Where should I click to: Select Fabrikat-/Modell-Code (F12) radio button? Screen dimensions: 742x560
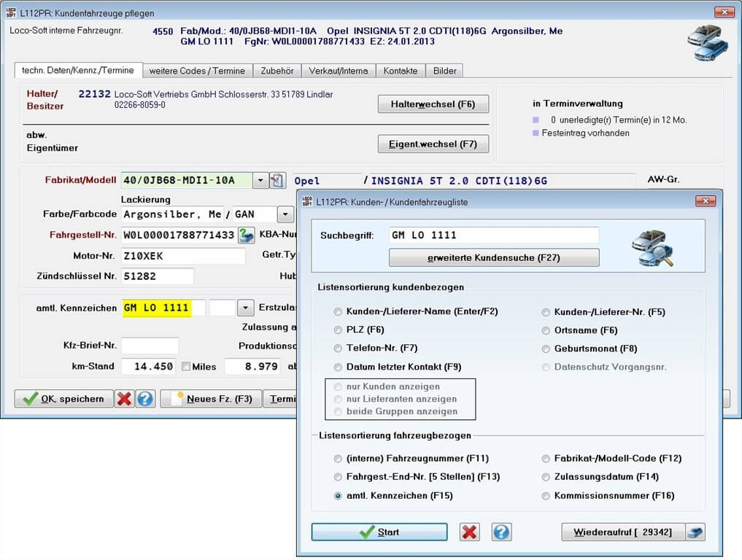(546, 459)
